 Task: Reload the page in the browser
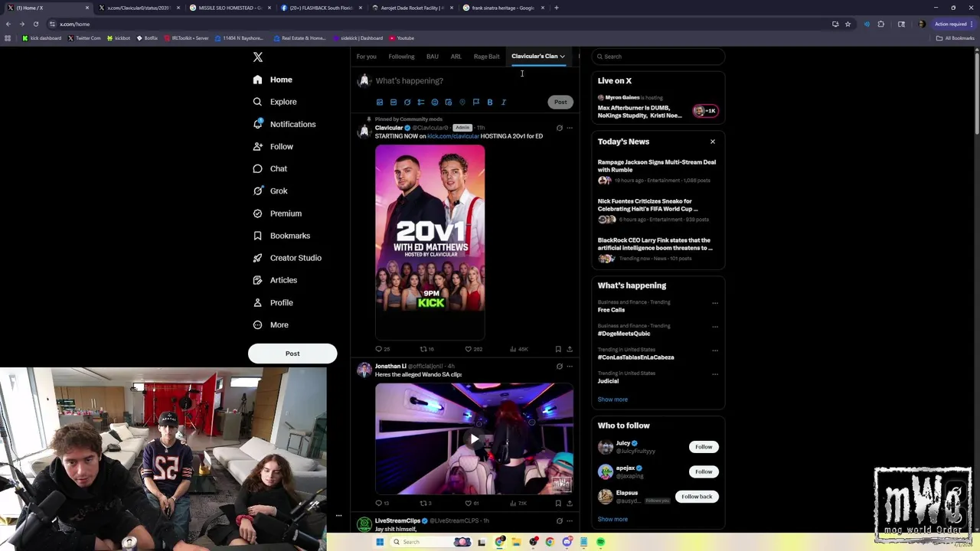[35, 24]
